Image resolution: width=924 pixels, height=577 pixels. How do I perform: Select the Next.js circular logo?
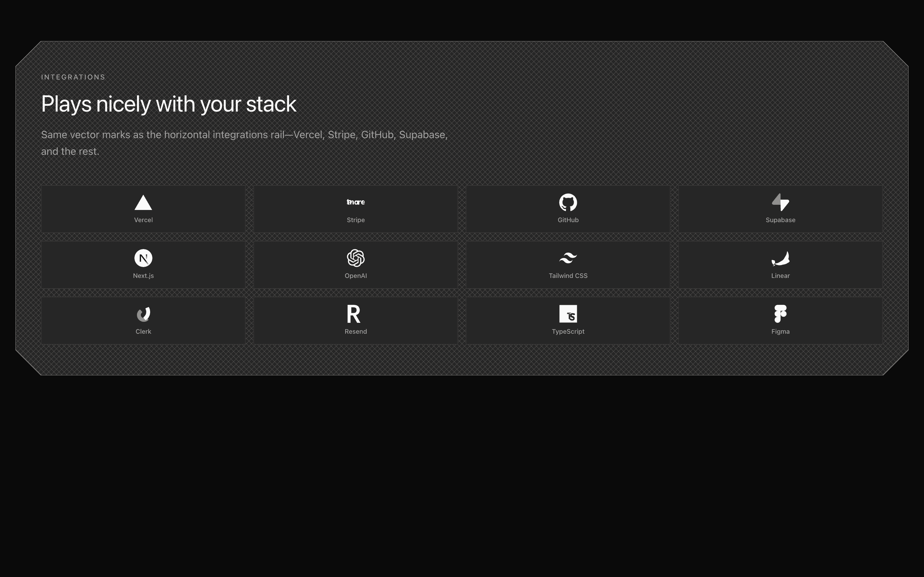[143, 258]
